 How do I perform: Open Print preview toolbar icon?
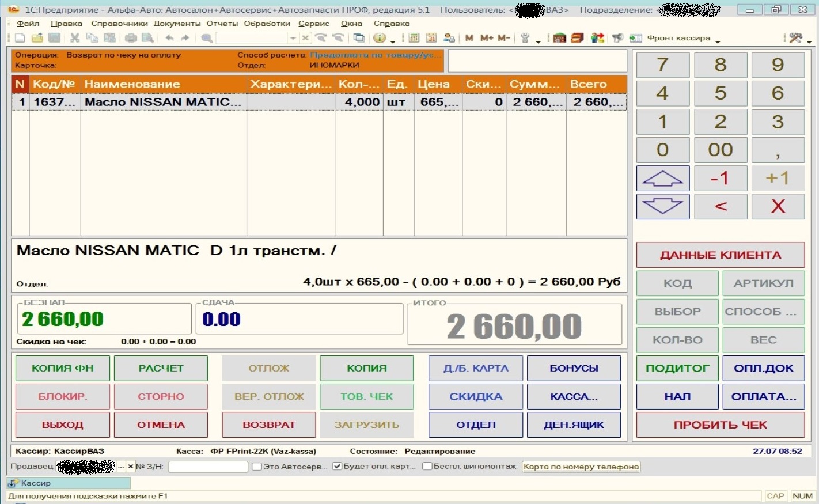coord(148,38)
